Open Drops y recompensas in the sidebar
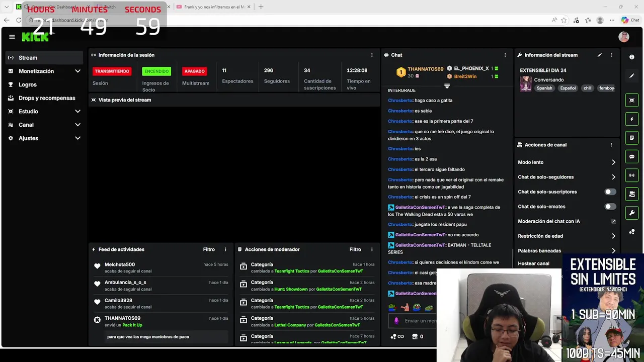Image resolution: width=644 pixels, height=362 pixels. point(44,98)
